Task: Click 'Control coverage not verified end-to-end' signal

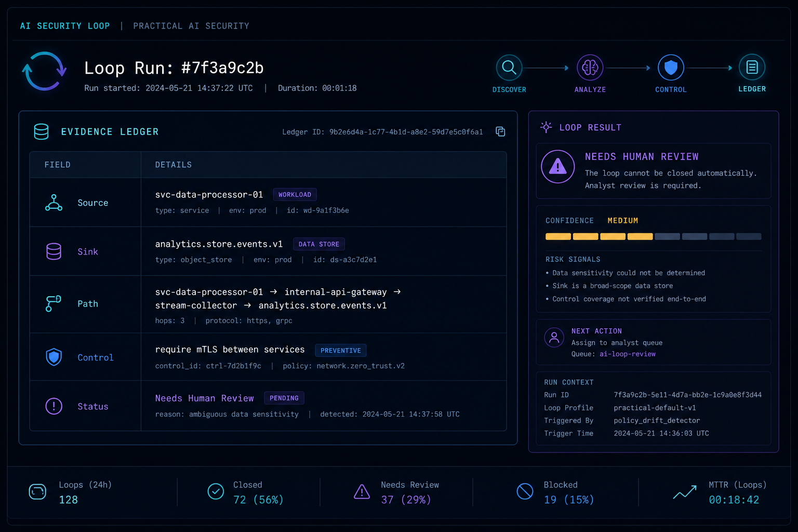Action: 629,299
